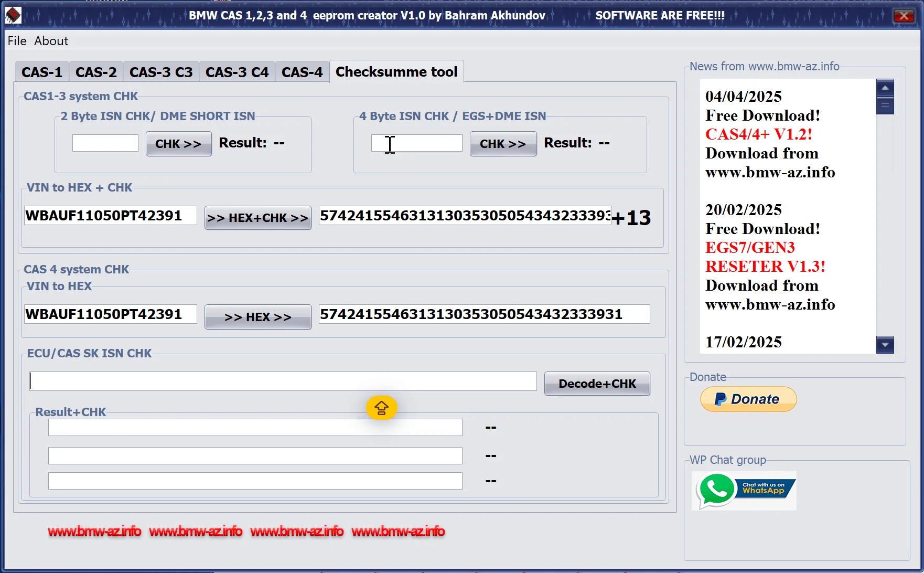Open the WhatsApp chat group image

click(x=744, y=491)
